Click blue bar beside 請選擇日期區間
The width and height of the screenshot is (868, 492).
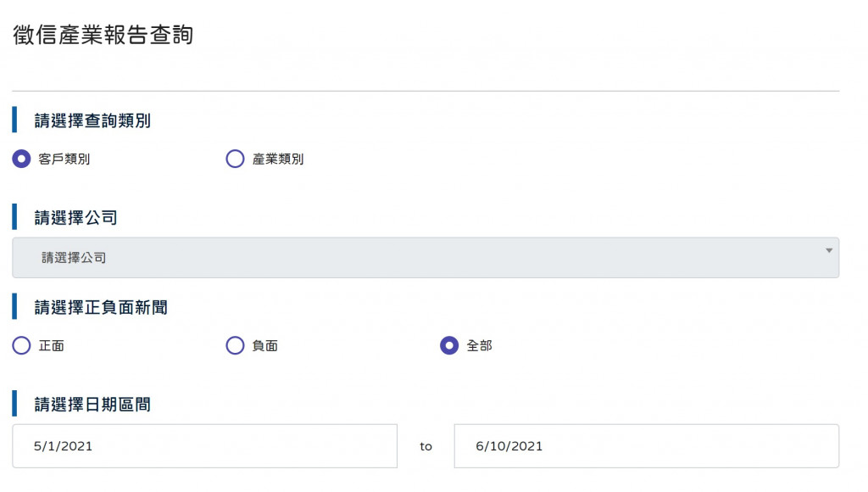14,404
